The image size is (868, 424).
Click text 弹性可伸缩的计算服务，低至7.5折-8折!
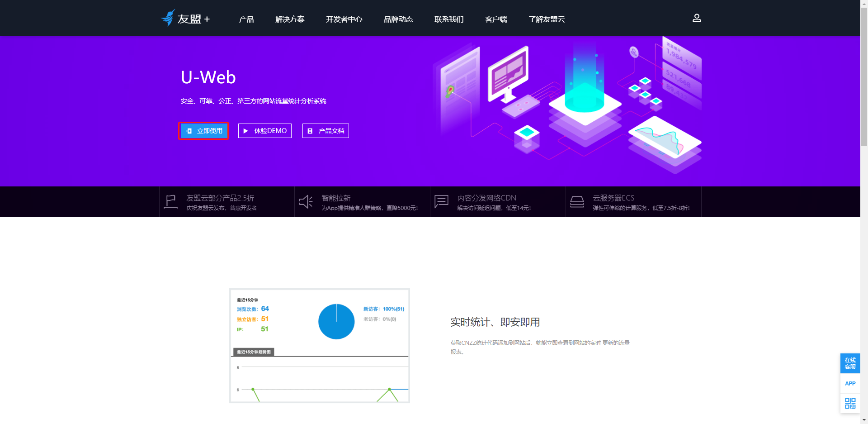pos(642,208)
